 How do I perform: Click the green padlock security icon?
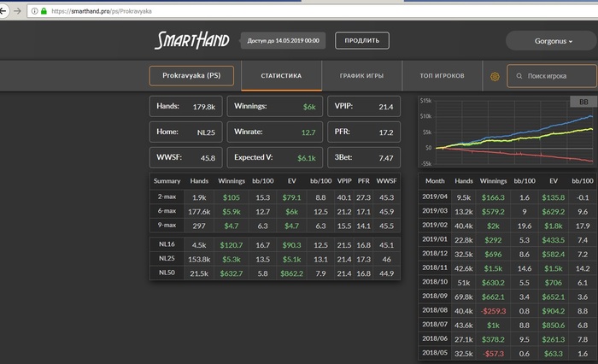pyautogui.click(x=44, y=11)
